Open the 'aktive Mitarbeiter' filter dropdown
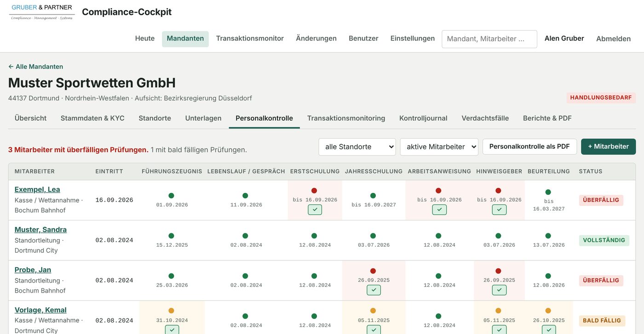 (439, 147)
